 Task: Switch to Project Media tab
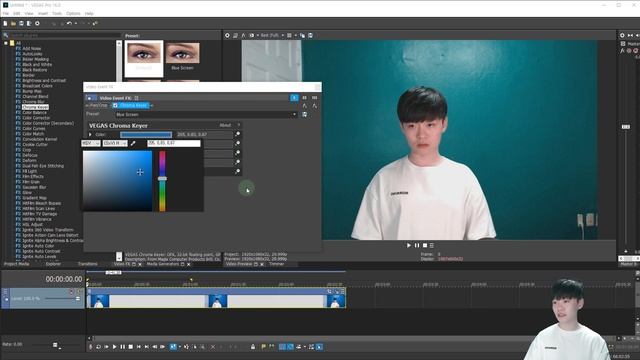point(17,264)
